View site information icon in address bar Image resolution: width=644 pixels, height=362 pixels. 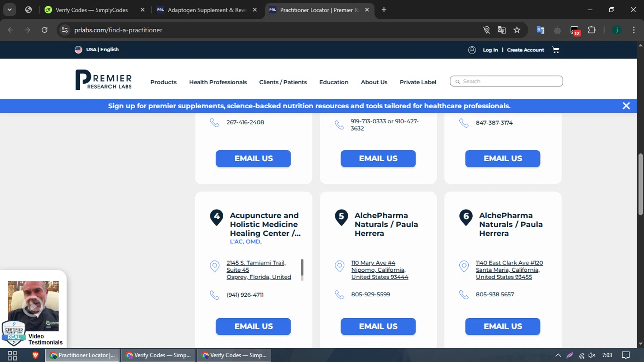coord(65,30)
